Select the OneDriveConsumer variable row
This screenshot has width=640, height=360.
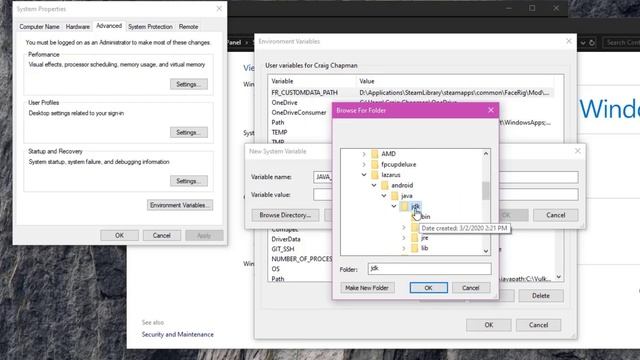(x=300, y=113)
